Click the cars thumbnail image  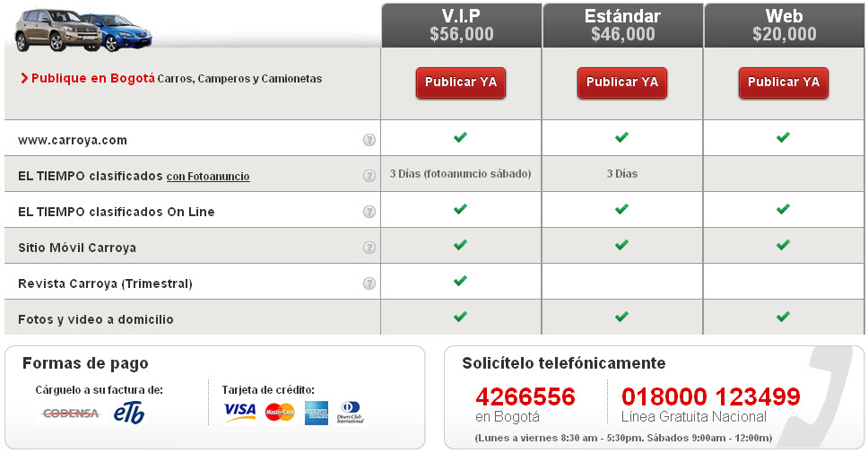pyautogui.click(x=83, y=30)
